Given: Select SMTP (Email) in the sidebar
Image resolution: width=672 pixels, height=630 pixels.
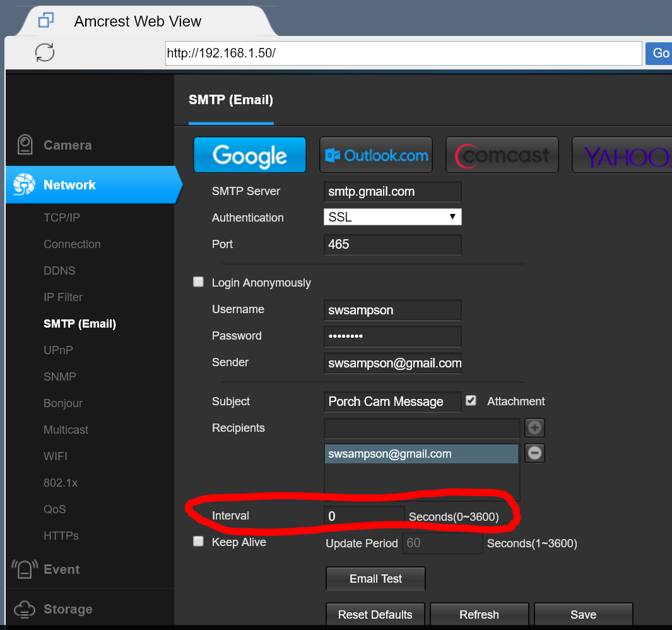Looking at the screenshot, I should click(80, 324).
